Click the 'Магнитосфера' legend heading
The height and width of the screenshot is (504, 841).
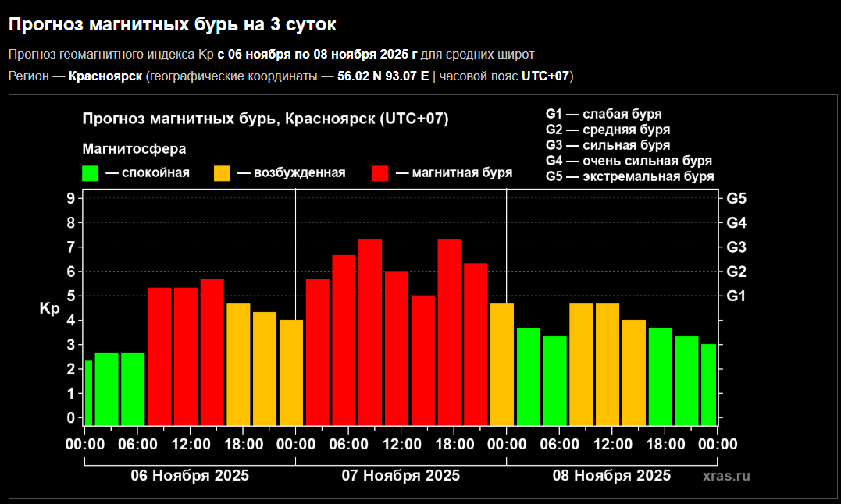tap(134, 148)
